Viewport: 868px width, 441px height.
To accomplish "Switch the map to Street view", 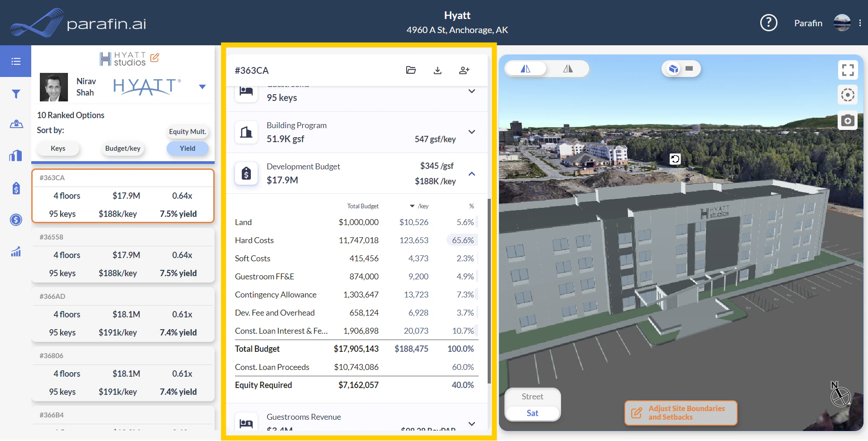I will click(532, 396).
